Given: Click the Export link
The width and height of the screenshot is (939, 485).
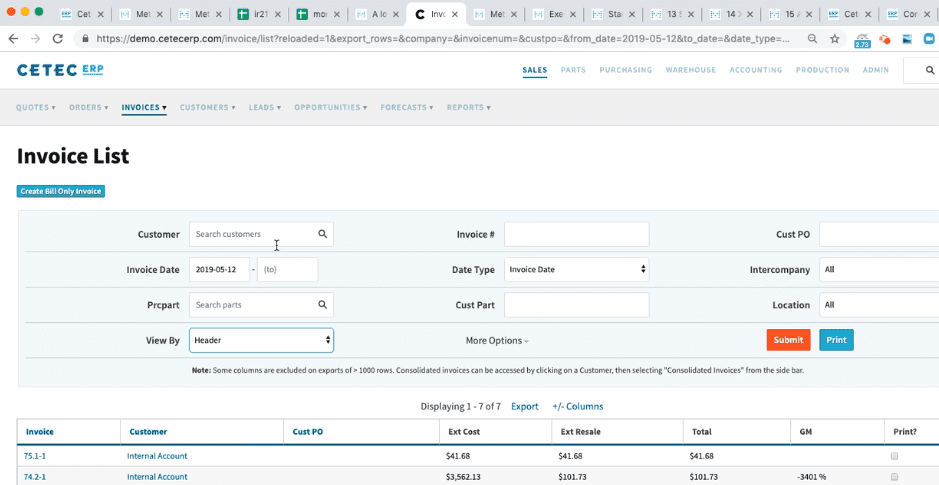Looking at the screenshot, I should click(x=525, y=407).
